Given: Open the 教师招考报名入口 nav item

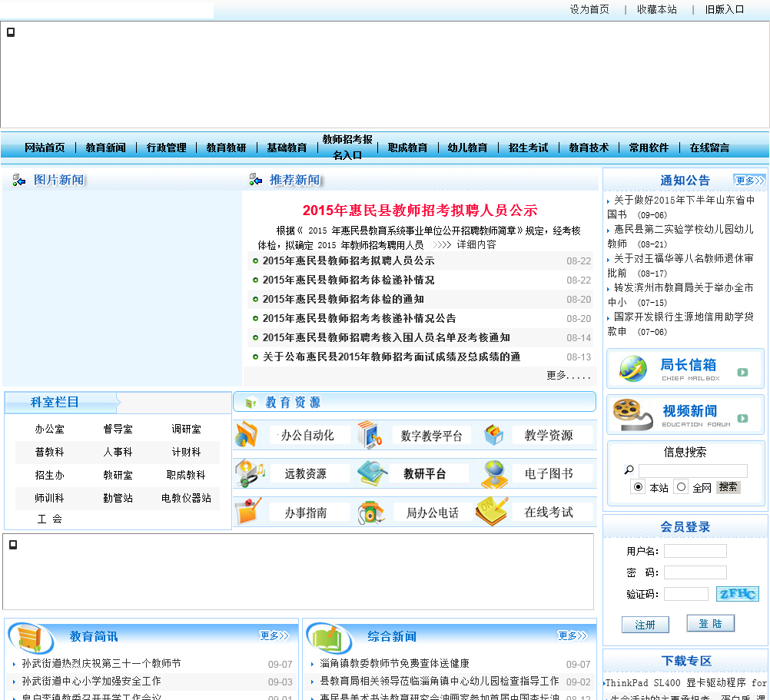Looking at the screenshot, I should point(347,148).
